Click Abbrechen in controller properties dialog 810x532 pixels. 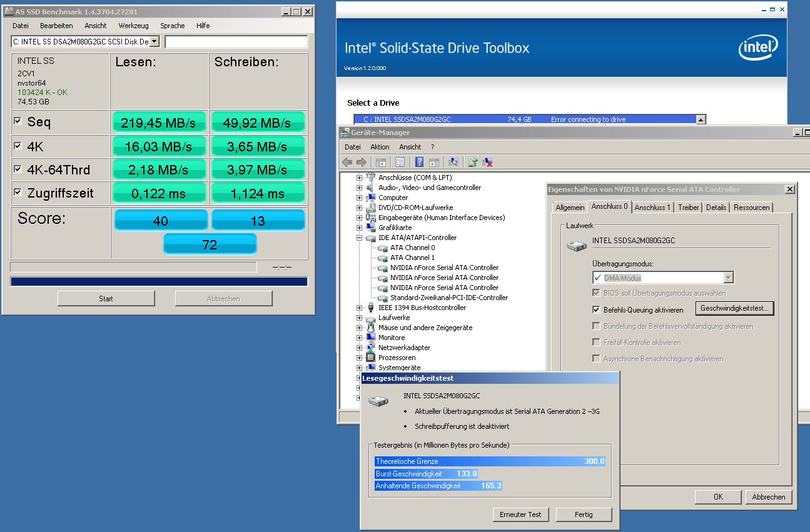tap(769, 497)
